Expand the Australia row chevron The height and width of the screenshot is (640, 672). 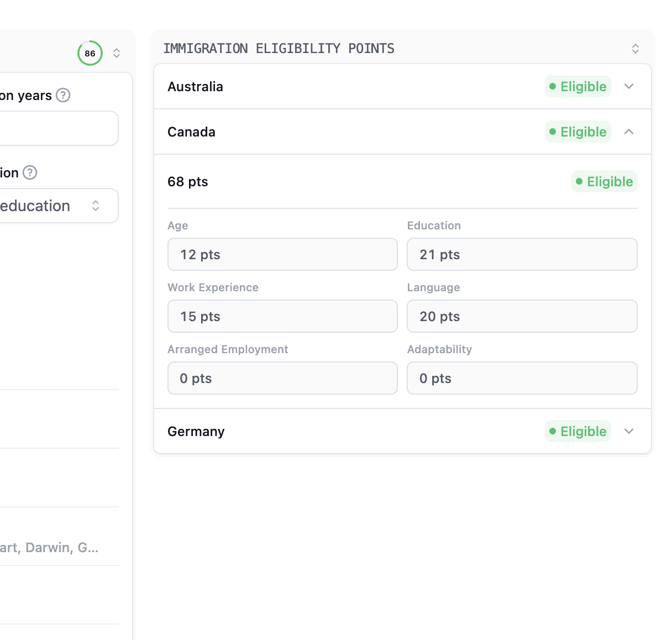629,86
